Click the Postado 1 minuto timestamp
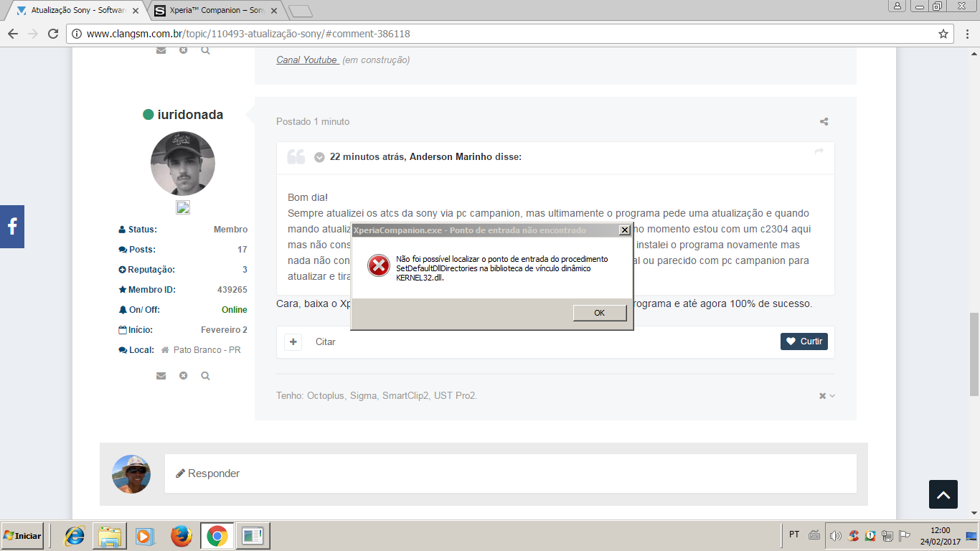This screenshot has width=980, height=551. tap(313, 122)
